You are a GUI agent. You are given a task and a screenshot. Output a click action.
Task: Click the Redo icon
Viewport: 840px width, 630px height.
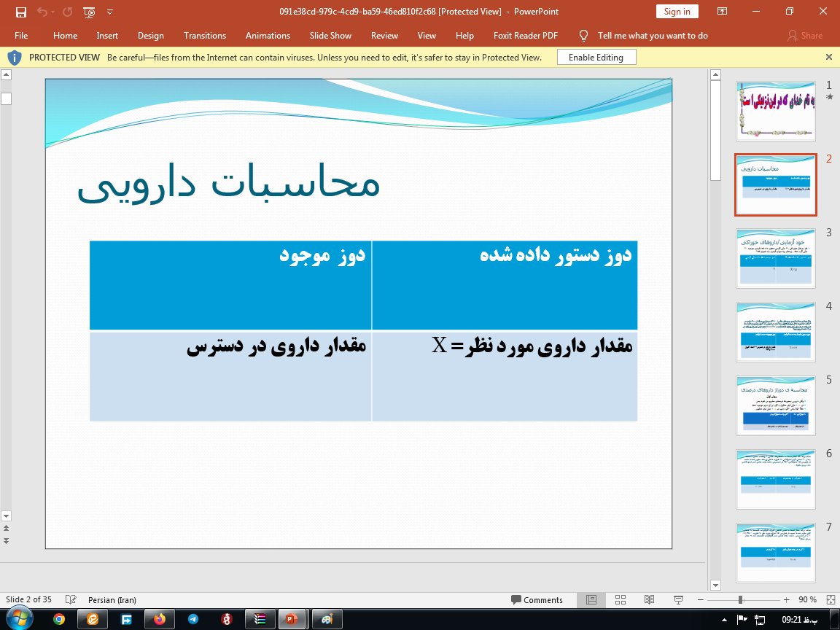(x=66, y=12)
